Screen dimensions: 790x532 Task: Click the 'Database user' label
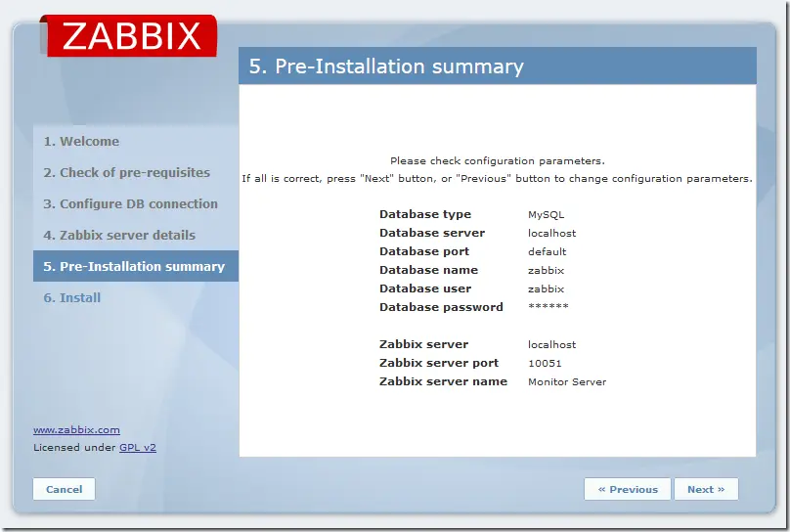tap(425, 288)
